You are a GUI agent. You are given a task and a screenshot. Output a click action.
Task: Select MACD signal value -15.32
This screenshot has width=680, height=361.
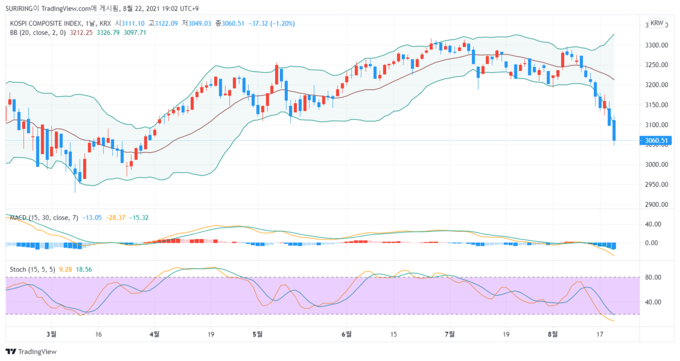point(139,218)
